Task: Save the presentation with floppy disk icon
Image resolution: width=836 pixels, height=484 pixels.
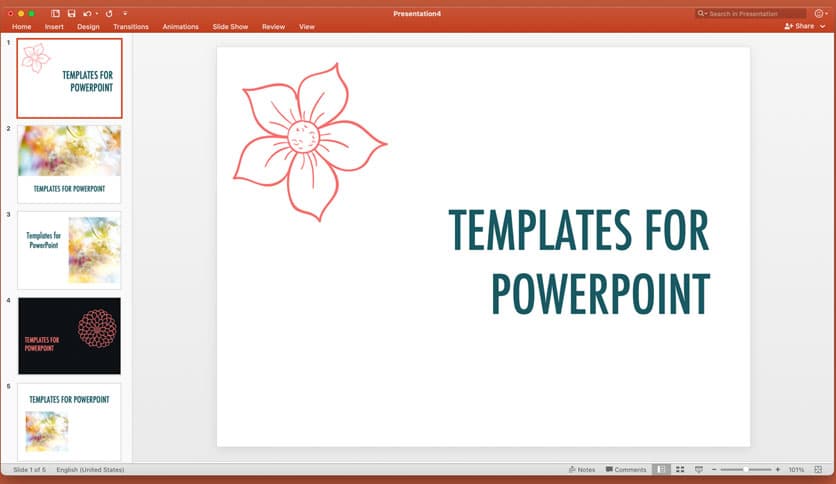Action: coord(71,13)
